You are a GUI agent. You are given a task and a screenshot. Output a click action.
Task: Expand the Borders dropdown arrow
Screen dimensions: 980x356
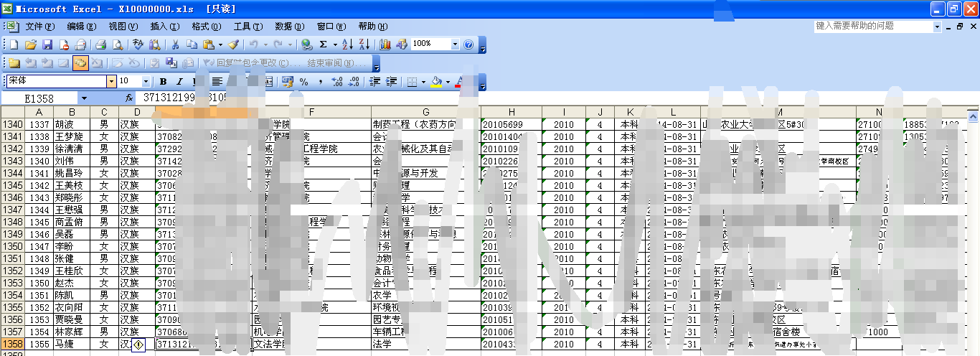(423, 82)
